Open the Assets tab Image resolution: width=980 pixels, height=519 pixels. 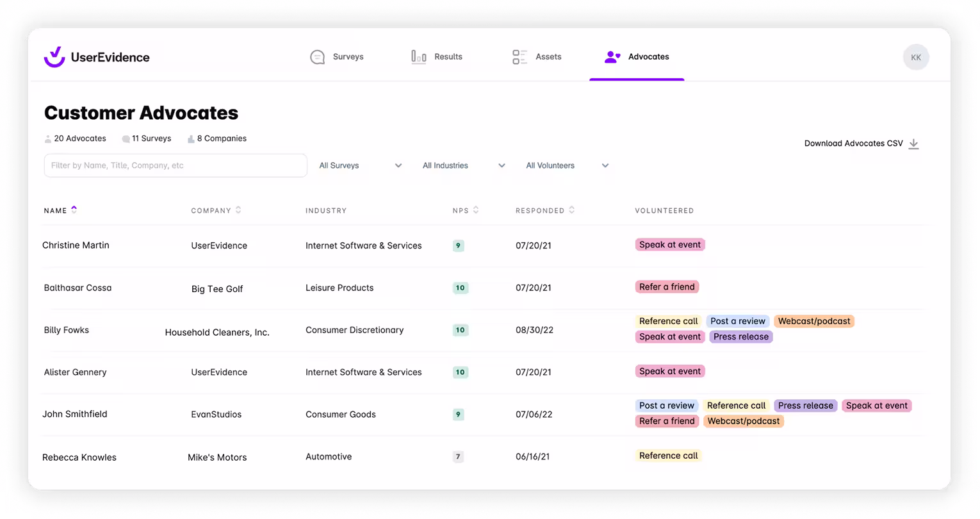pyautogui.click(x=537, y=57)
